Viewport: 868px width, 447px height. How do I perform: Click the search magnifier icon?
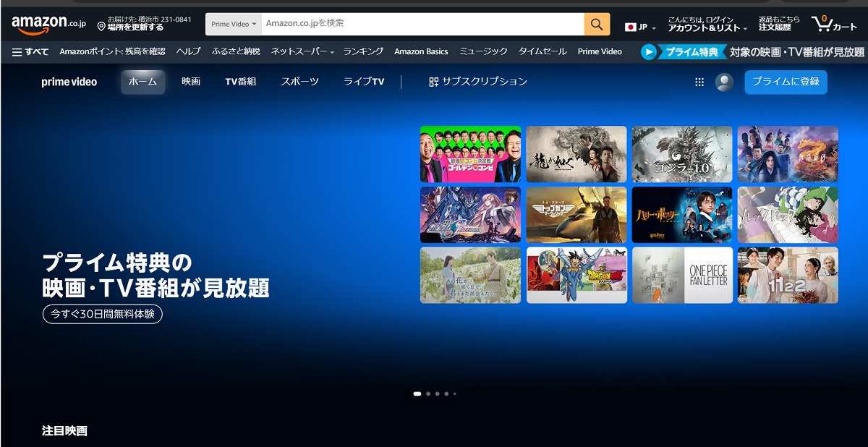[x=597, y=24]
